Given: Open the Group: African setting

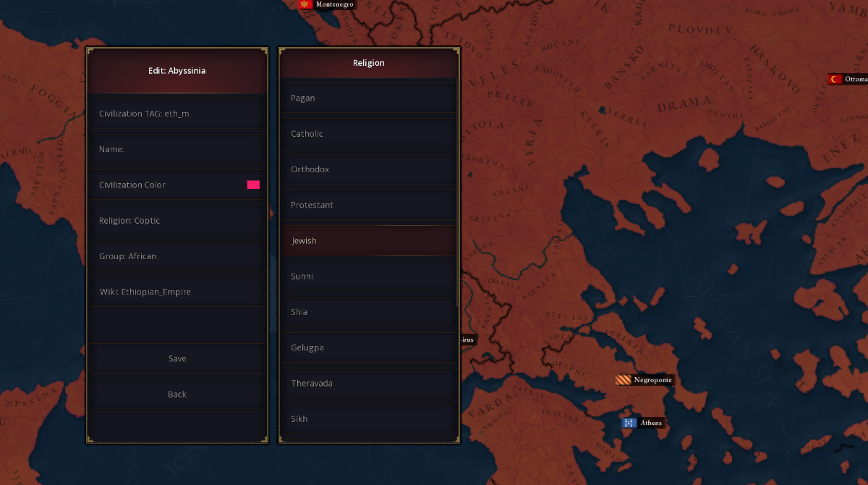Looking at the screenshot, I should pyautogui.click(x=177, y=256).
